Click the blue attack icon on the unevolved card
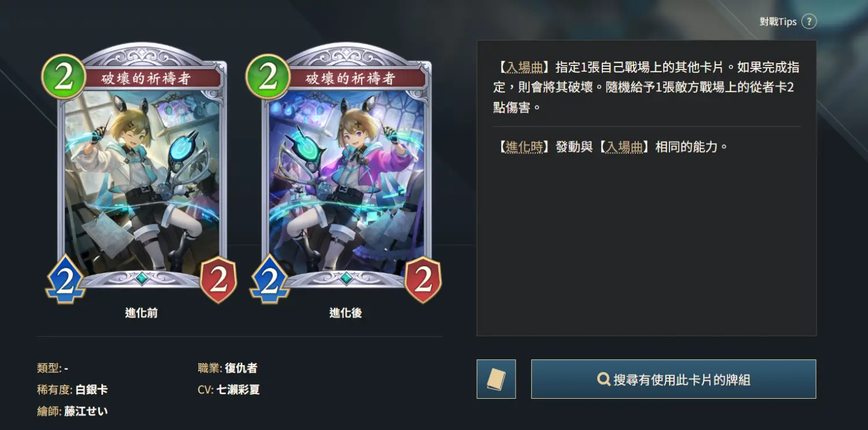The width and height of the screenshot is (868, 430). pos(65,279)
